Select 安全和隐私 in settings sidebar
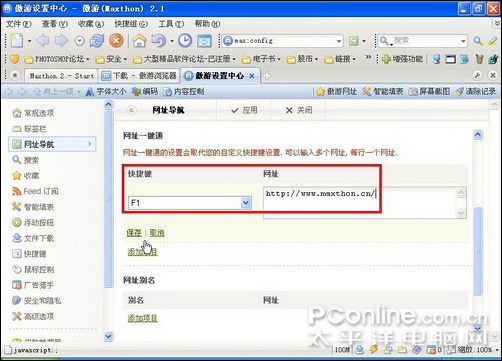 (x=37, y=301)
